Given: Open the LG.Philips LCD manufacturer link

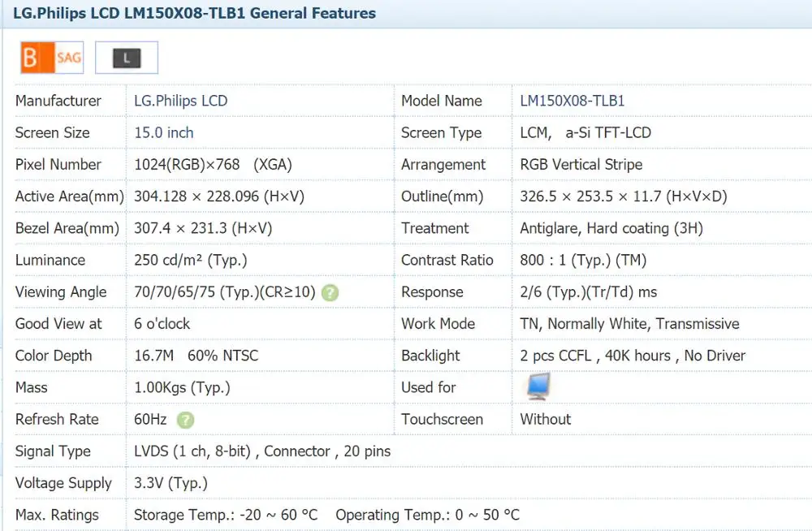Looking at the screenshot, I should [x=180, y=101].
